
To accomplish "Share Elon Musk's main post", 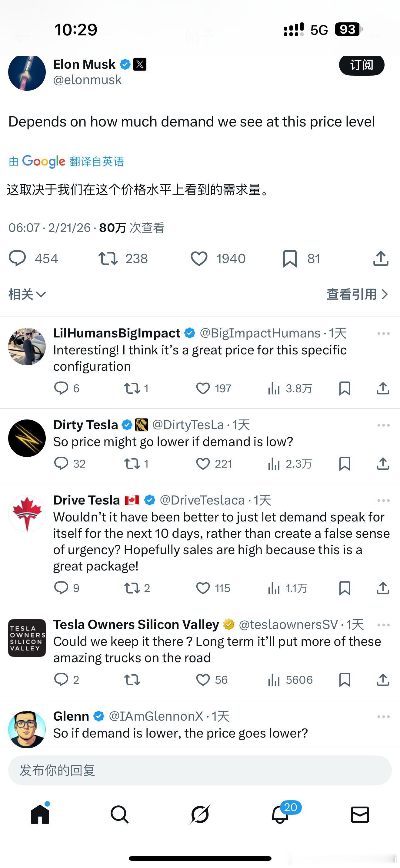I will point(381,259).
